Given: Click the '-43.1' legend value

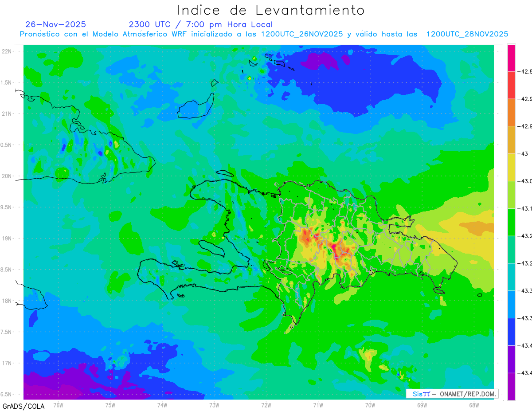Looking at the screenshot, I should [525, 208].
